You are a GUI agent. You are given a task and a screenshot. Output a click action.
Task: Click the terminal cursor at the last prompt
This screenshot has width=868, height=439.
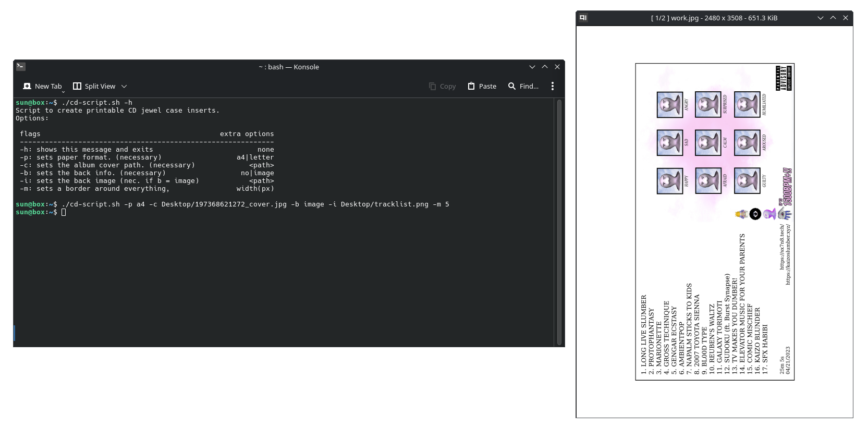[64, 212]
